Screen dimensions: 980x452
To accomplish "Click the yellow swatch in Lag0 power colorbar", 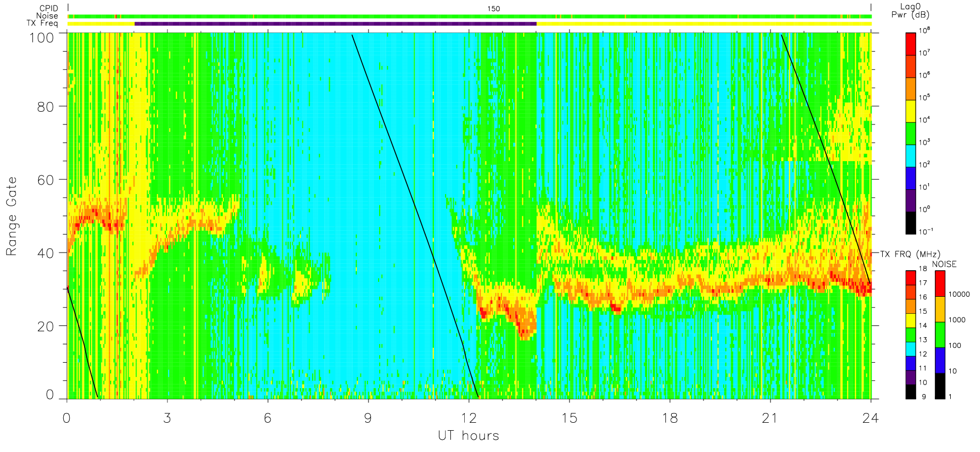I will (x=910, y=111).
